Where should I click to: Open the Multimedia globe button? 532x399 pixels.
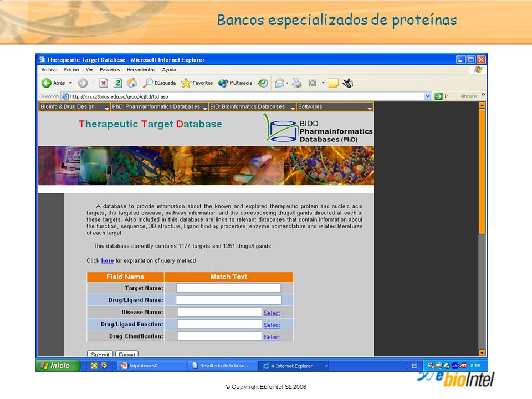235,83
